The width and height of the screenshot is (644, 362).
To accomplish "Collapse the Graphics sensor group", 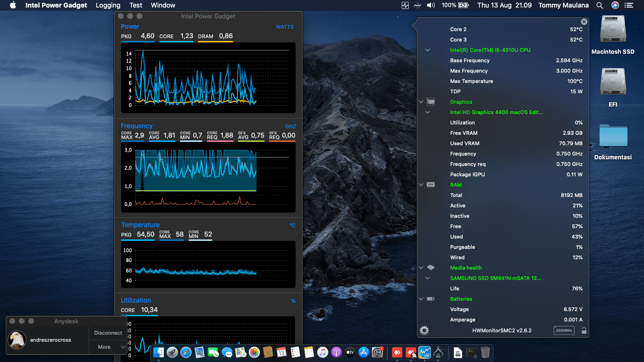I will pyautogui.click(x=421, y=102).
